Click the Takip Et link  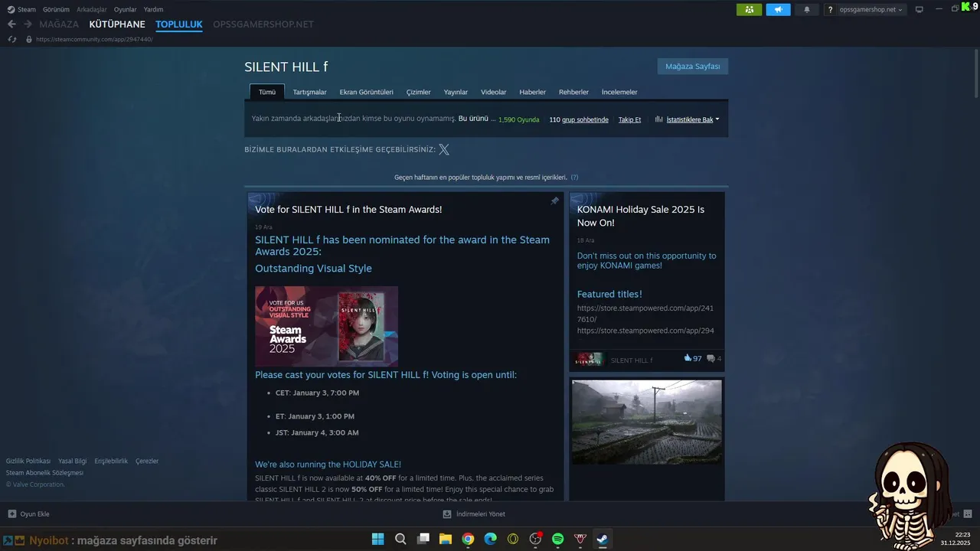point(629,119)
